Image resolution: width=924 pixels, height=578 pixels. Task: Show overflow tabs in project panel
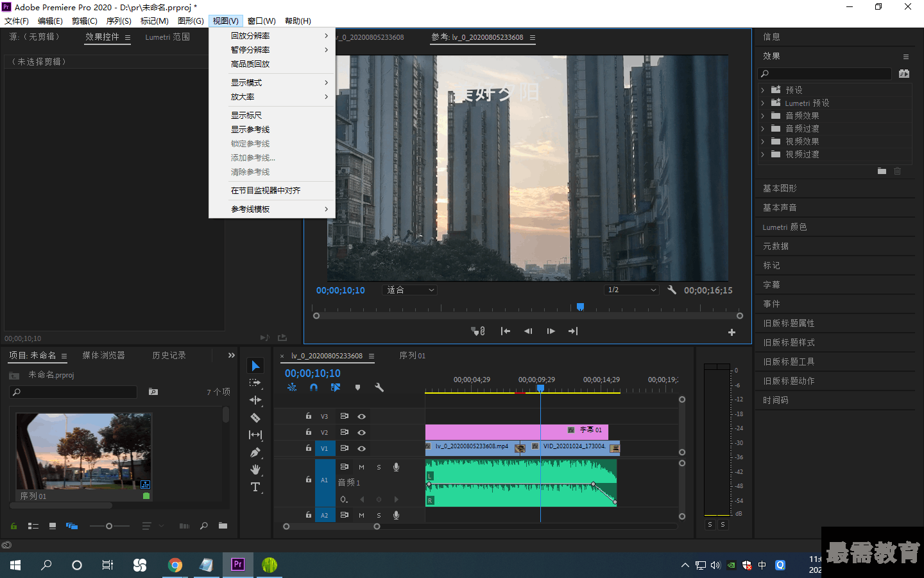[x=231, y=355]
